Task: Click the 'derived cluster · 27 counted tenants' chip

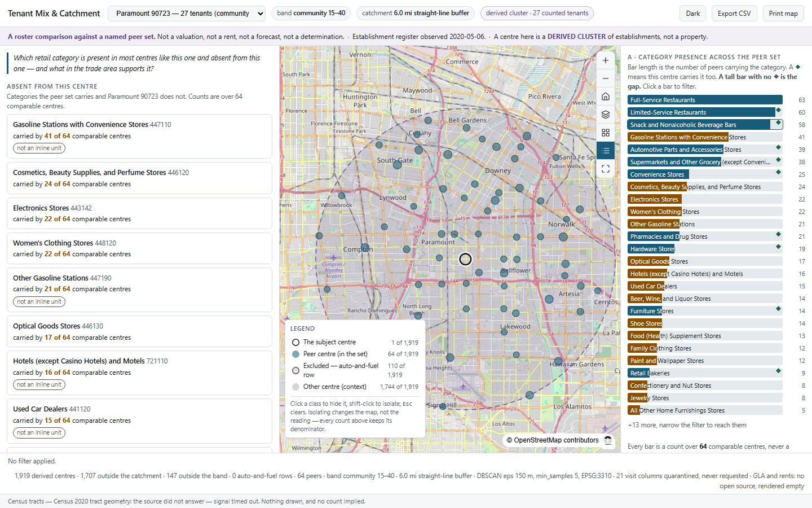Action: (537, 13)
